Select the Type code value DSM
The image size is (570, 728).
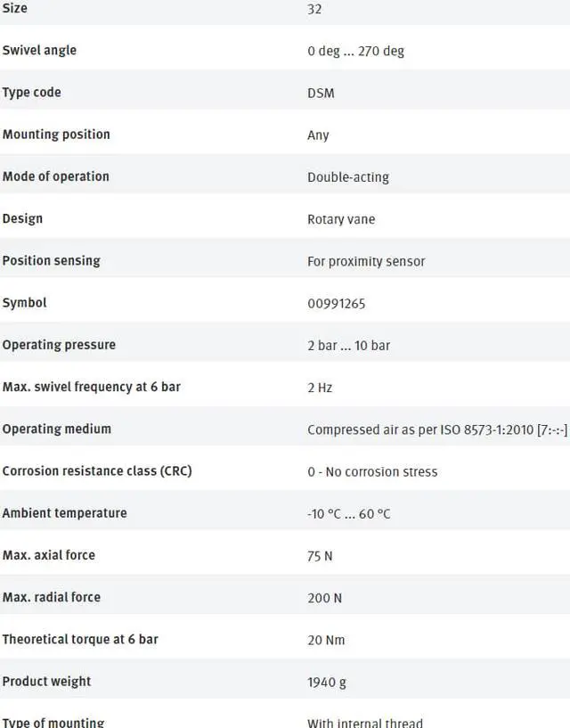click(321, 93)
